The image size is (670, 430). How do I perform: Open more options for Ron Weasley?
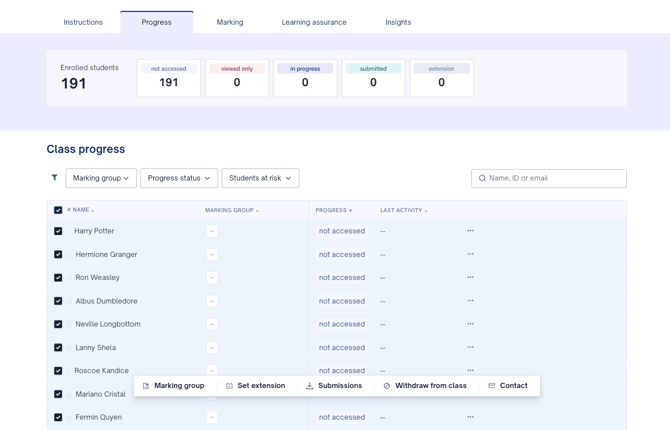470,278
